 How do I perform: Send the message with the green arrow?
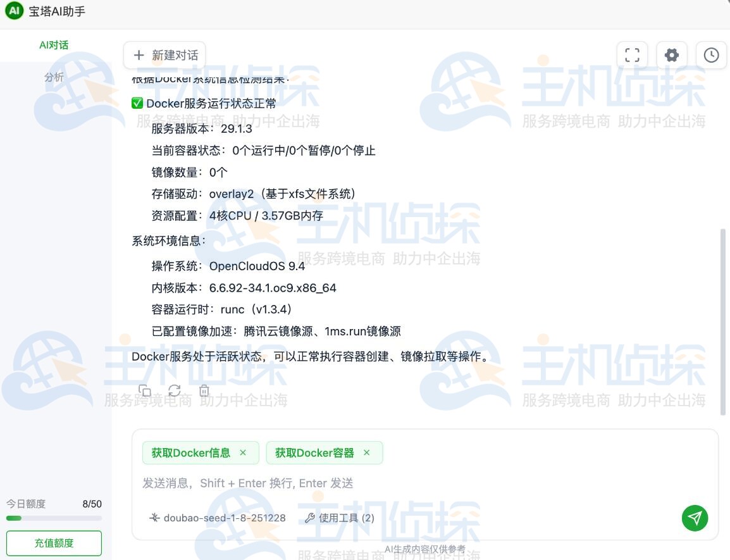click(x=695, y=518)
